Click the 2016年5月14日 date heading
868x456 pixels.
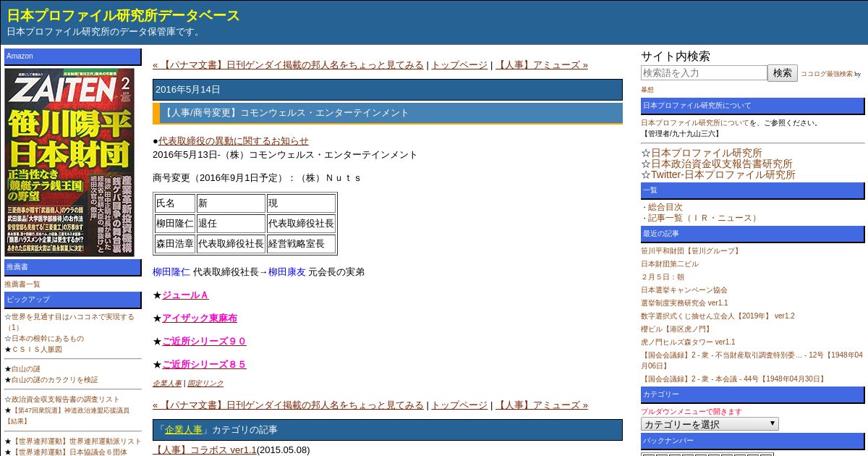pyautogui.click(x=388, y=90)
